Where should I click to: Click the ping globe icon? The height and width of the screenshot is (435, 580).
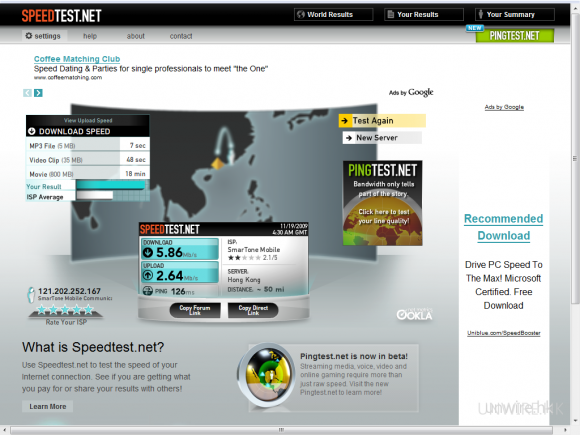pos(148,291)
